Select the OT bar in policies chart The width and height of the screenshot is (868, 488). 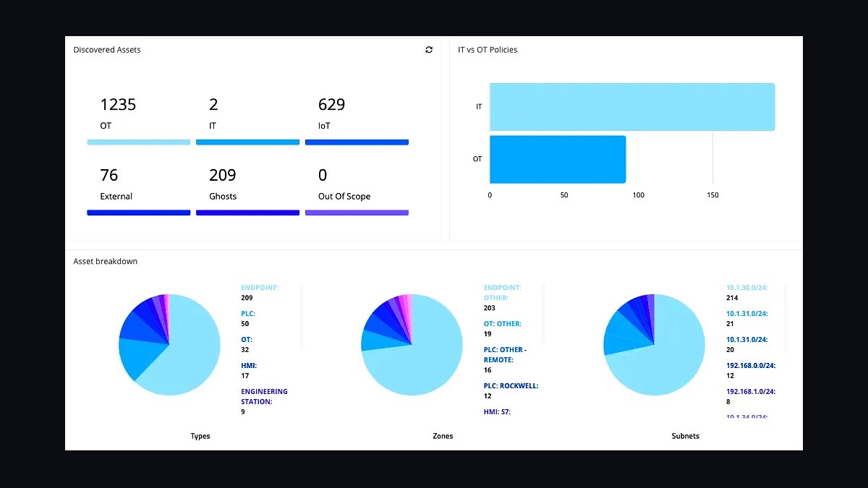click(x=558, y=159)
